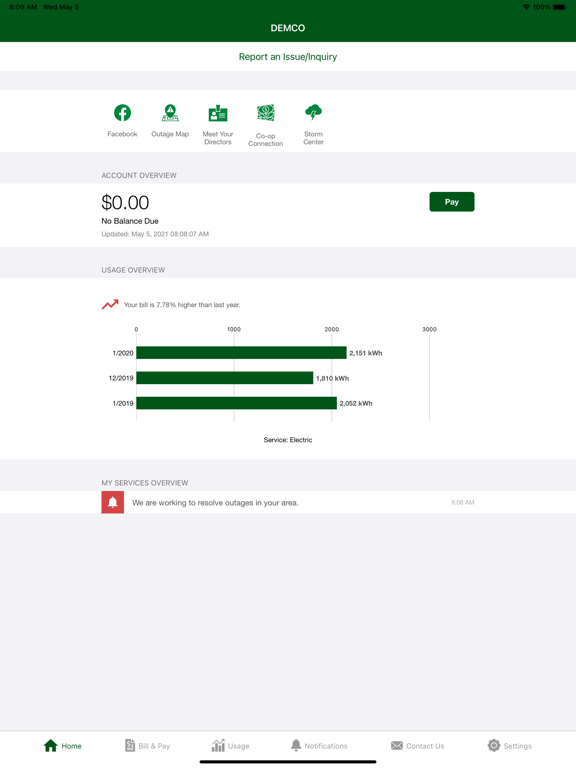Switch to the Contact Us tab label

click(425, 746)
